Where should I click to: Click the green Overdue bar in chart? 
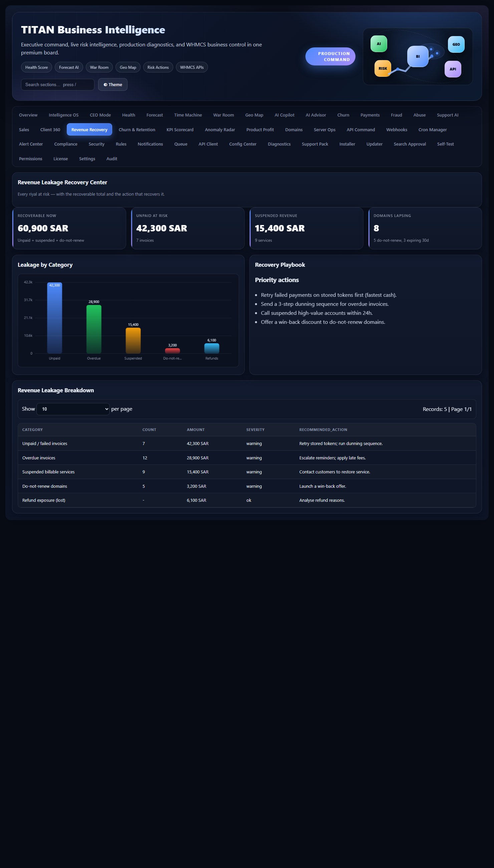pyautogui.click(x=94, y=329)
